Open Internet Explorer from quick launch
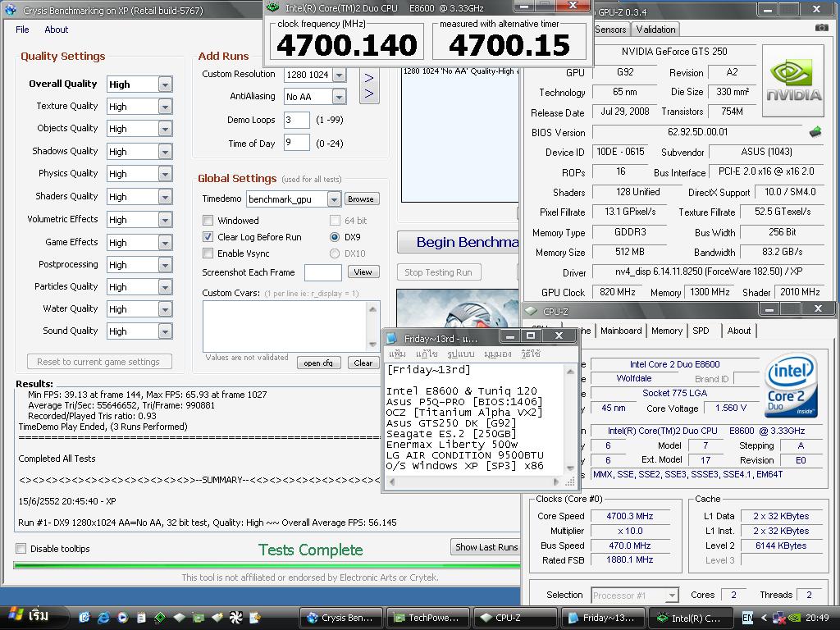This screenshot has height=630, width=840. pyautogui.click(x=103, y=617)
